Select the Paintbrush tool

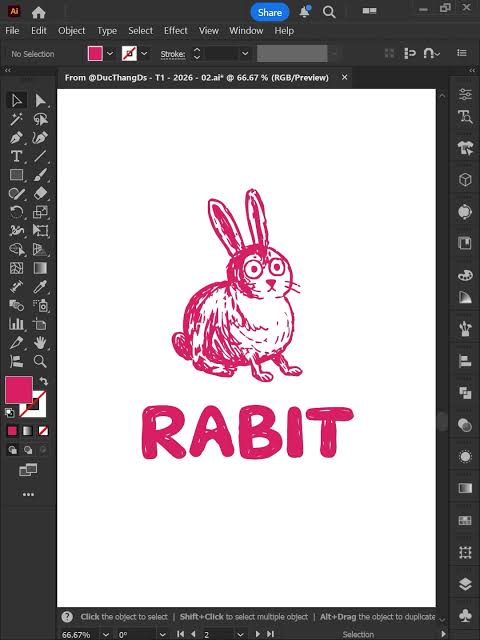(x=40, y=175)
